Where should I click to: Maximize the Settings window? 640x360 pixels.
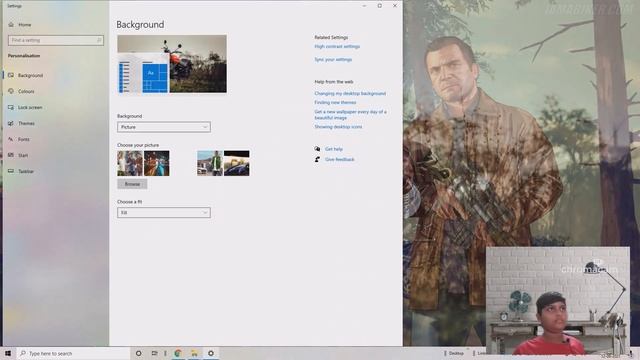(380, 6)
